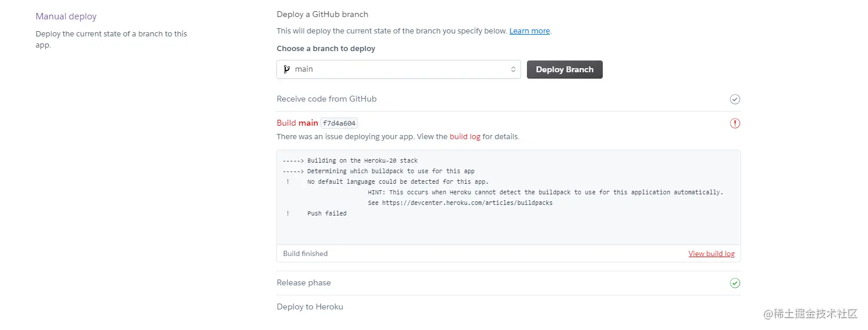This screenshot has height=330, width=868.
Task: Click the Receive code from GitHub checkmark icon
Action: [x=735, y=99]
